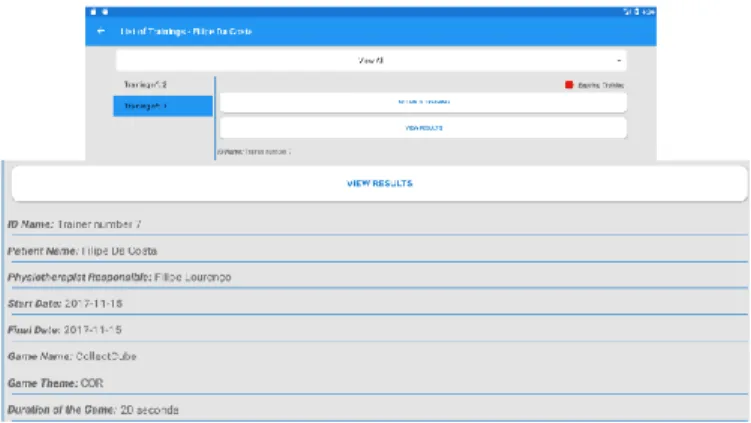Click the small VIEW RESULTS button in tablet view
The height and width of the screenshot is (423, 751).
pos(423,128)
